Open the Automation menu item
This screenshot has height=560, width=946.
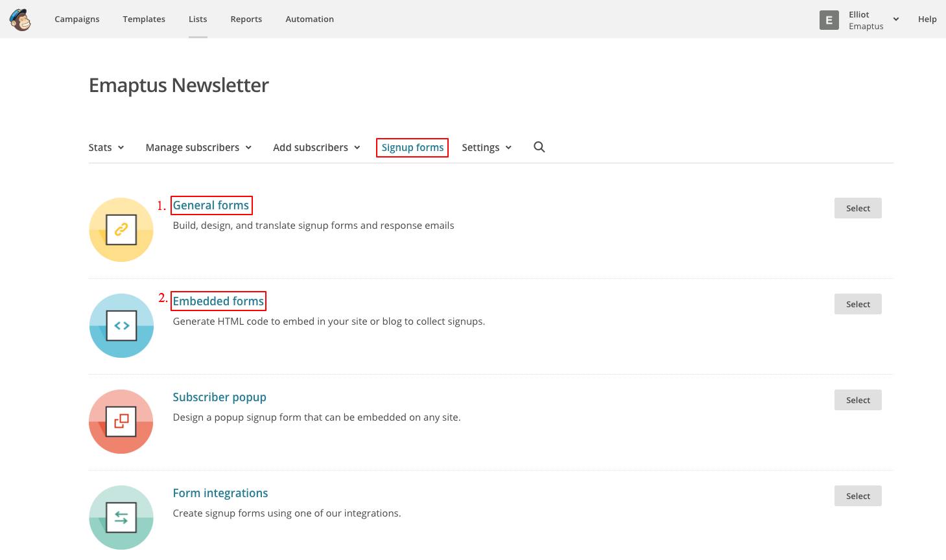point(310,19)
